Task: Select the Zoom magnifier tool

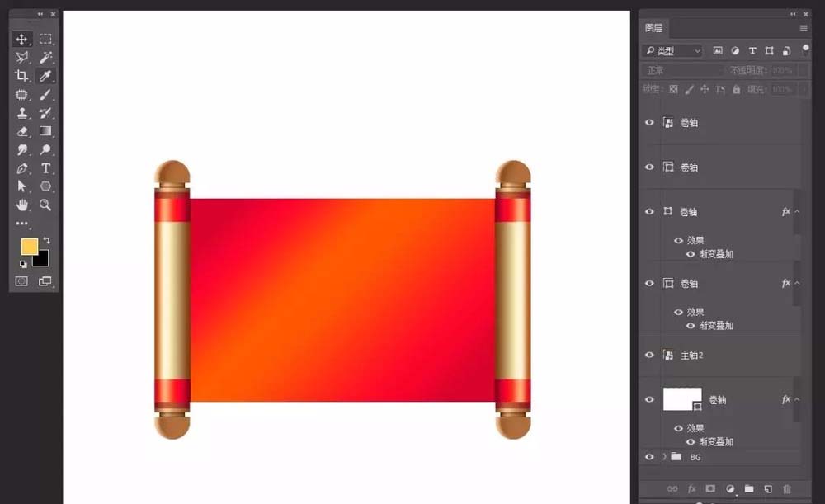Action: click(x=45, y=205)
